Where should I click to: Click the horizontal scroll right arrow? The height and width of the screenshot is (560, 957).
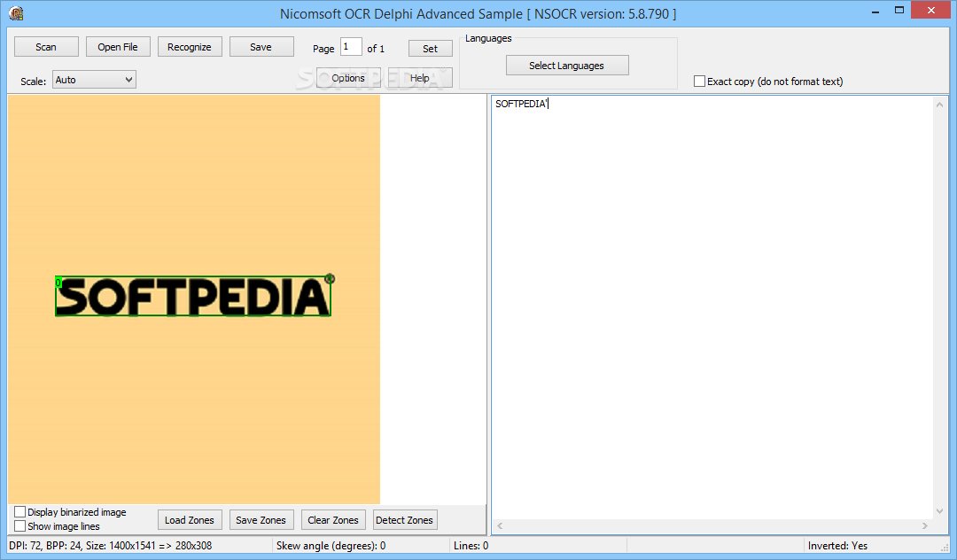[925, 525]
